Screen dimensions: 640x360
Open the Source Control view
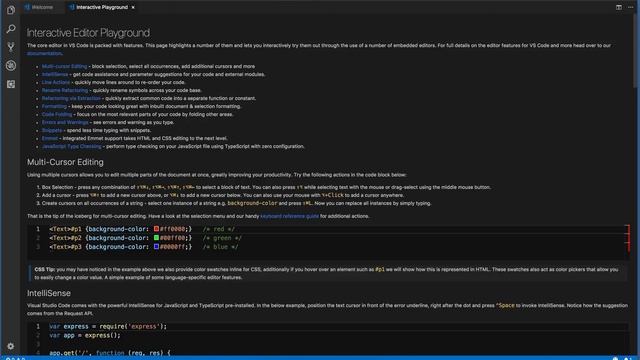(x=11, y=47)
